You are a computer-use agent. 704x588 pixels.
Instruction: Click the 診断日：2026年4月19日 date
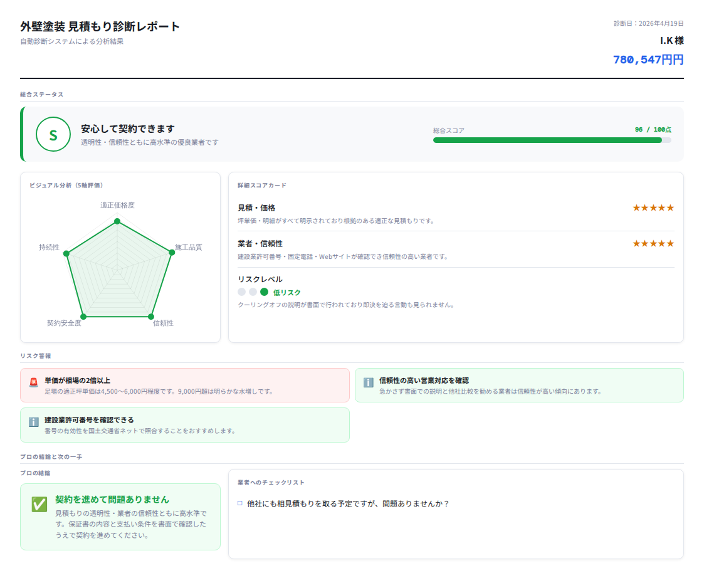point(649,23)
